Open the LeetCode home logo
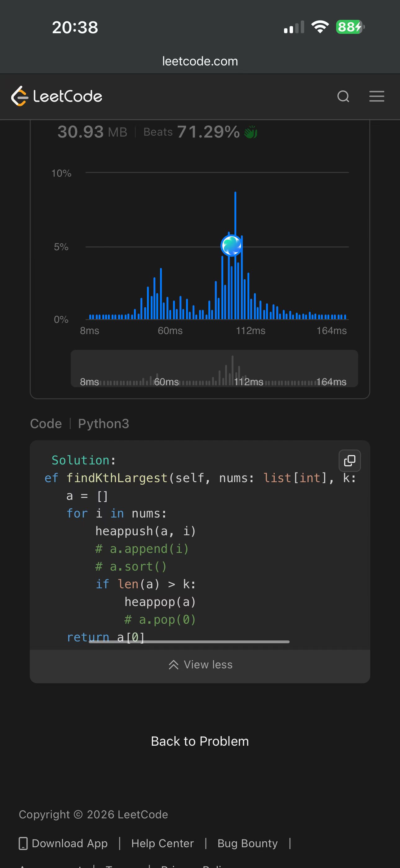The height and width of the screenshot is (868, 400). coord(56,96)
